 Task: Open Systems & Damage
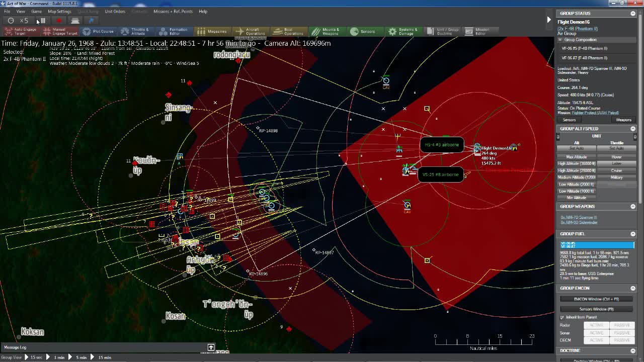pyautogui.click(x=403, y=32)
